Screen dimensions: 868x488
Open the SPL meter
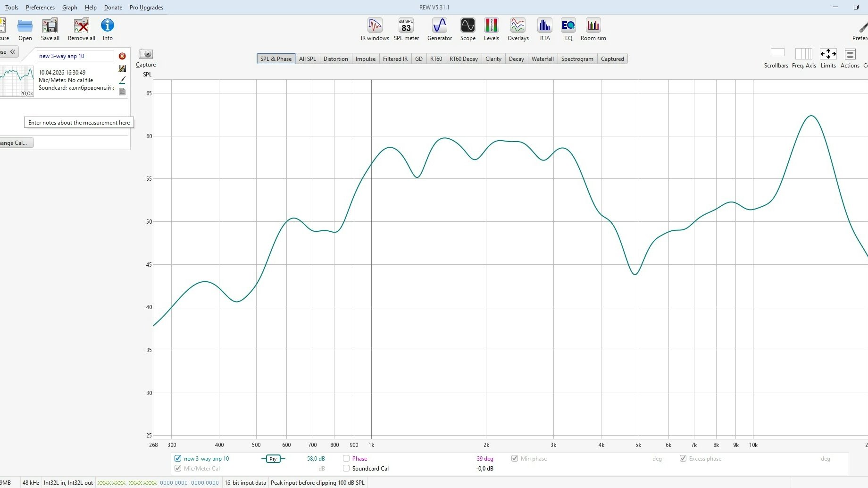click(x=406, y=29)
